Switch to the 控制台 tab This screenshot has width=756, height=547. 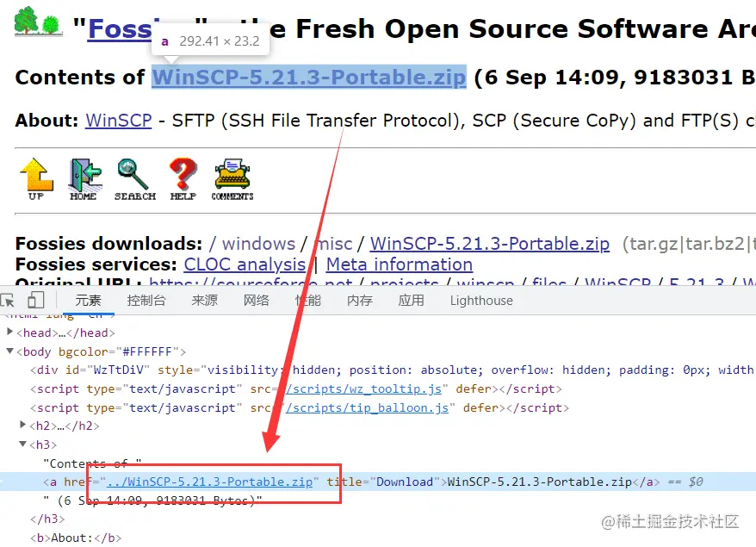pyautogui.click(x=146, y=301)
